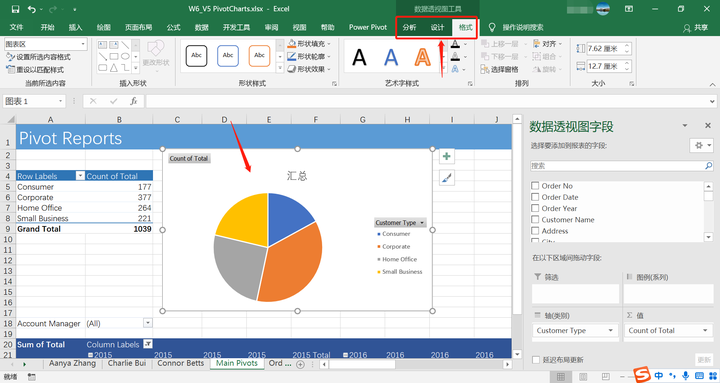The width and height of the screenshot is (720, 383).
Task: Open Account Manager (All) filter dropdown
Action: [x=148, y=323]
